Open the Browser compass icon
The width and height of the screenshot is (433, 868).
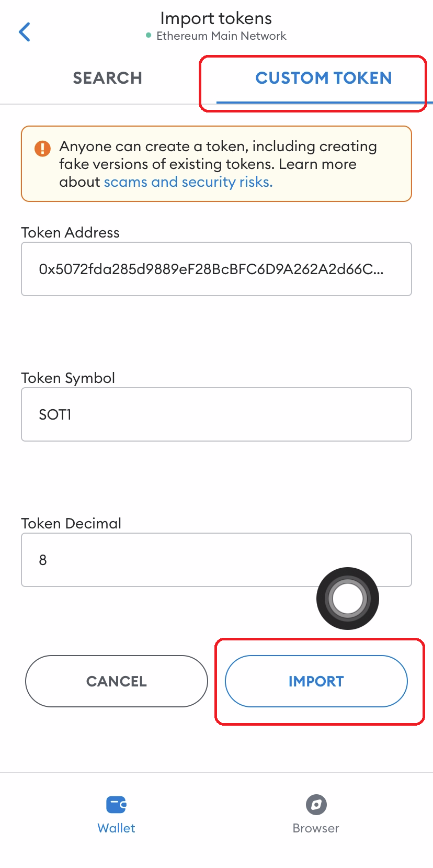click(x=316, y=804)
